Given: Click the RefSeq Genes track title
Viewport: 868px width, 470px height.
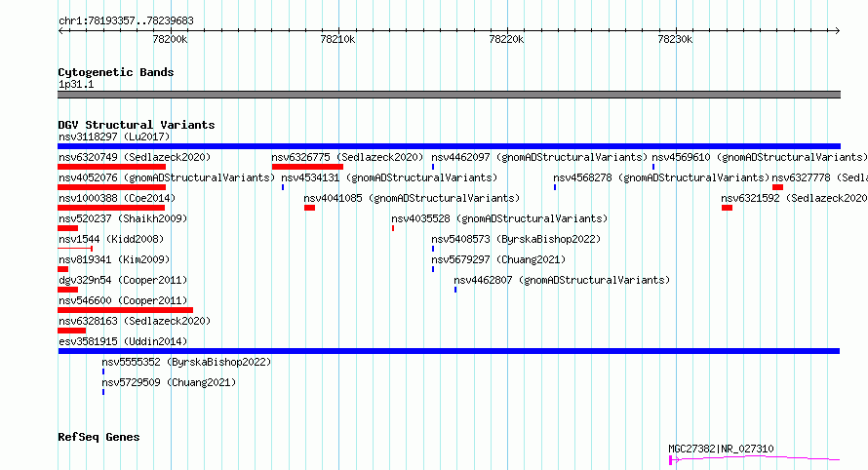Looking at the screenshot, I should click(99, 437).
